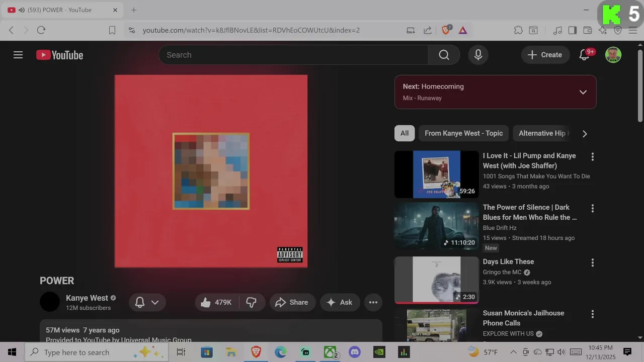Screen dimensions: 644x362
Task: Click the search magnifier button
Action: point(444,55)
